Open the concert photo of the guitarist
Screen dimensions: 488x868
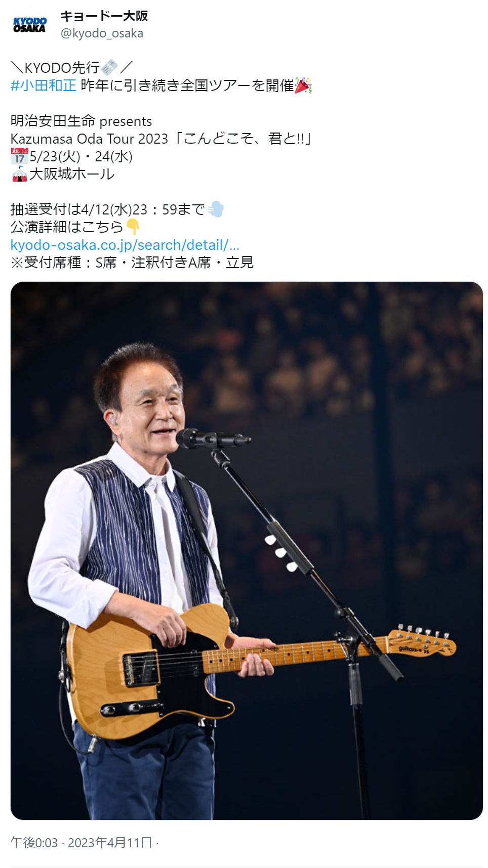tap(247, 551)
